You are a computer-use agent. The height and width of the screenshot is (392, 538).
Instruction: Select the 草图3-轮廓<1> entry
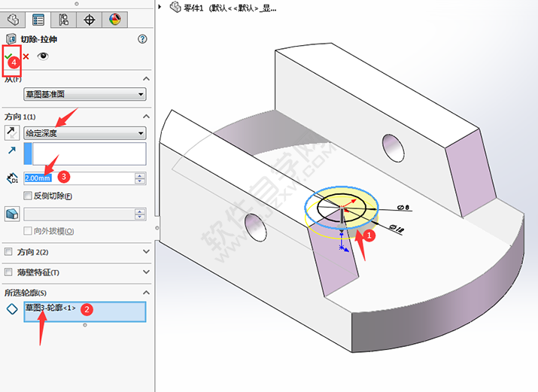click(x=50, y=308)
